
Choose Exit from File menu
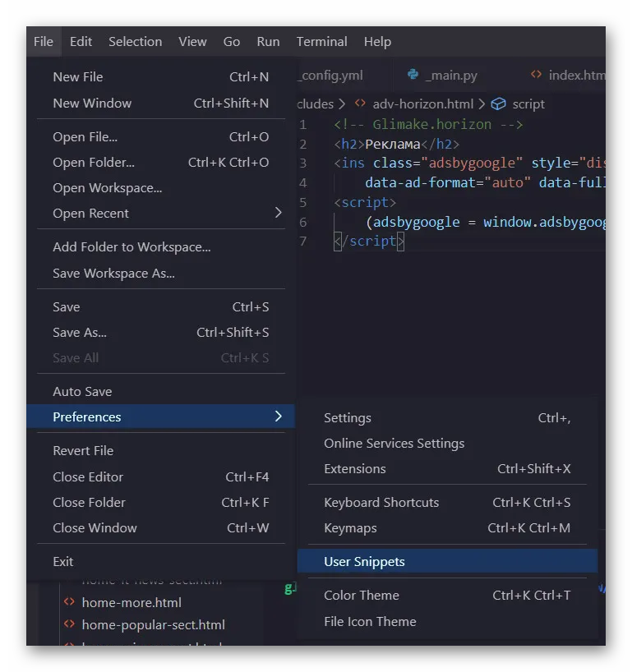click(161, 562)
